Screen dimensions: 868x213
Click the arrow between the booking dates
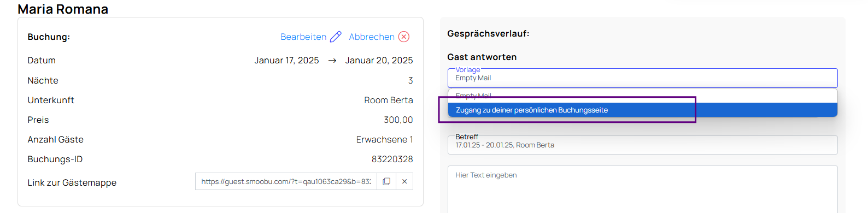332,61
